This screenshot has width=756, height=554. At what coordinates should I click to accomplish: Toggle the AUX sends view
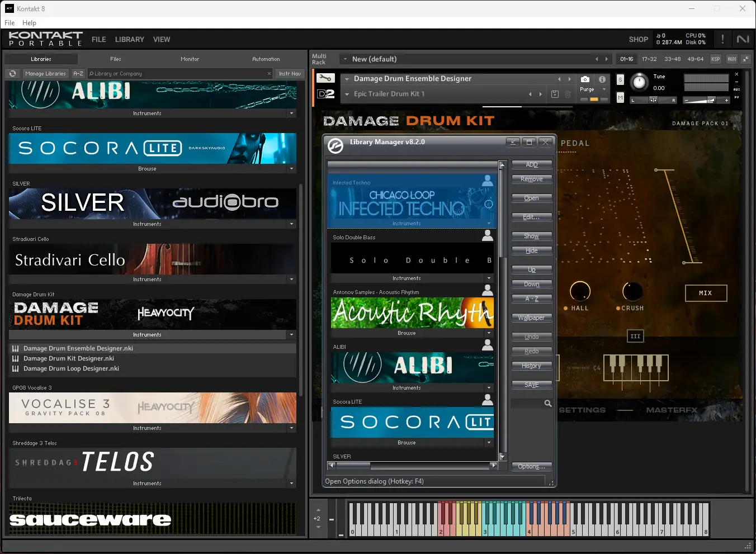(731, 59)
